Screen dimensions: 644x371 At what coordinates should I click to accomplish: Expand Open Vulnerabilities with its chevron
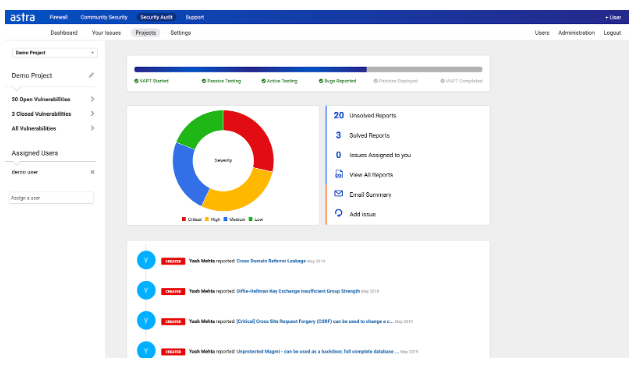[92, 99]
